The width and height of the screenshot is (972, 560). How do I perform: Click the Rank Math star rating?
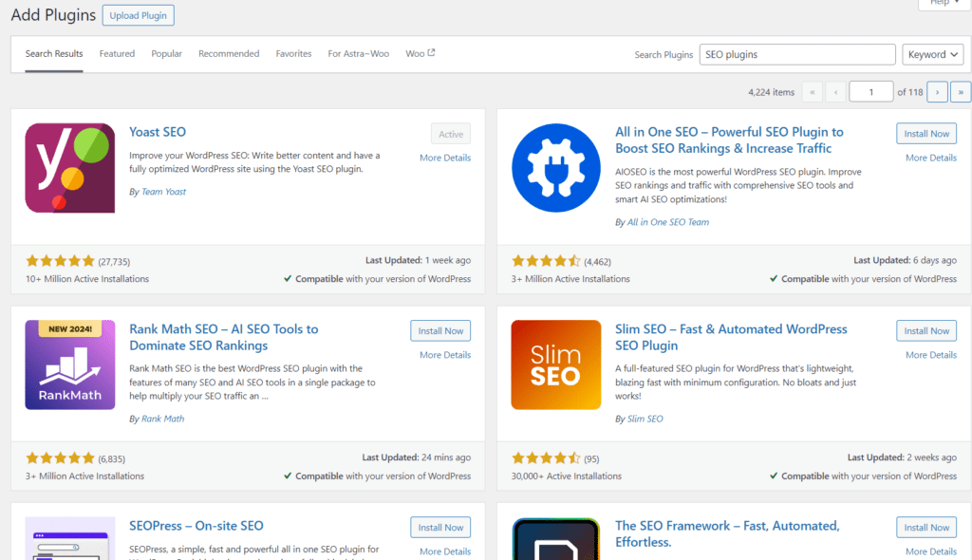60,458
